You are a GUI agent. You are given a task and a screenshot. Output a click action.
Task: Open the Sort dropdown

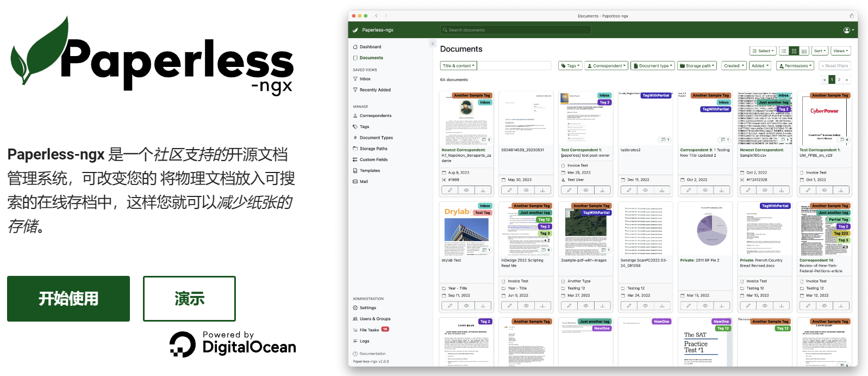[x=820, y=51]
